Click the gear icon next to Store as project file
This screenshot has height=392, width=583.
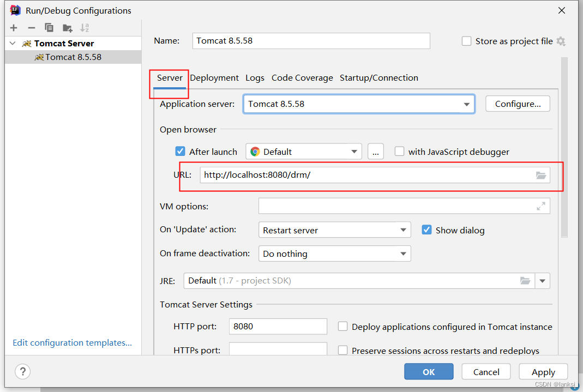pos(561,41)
